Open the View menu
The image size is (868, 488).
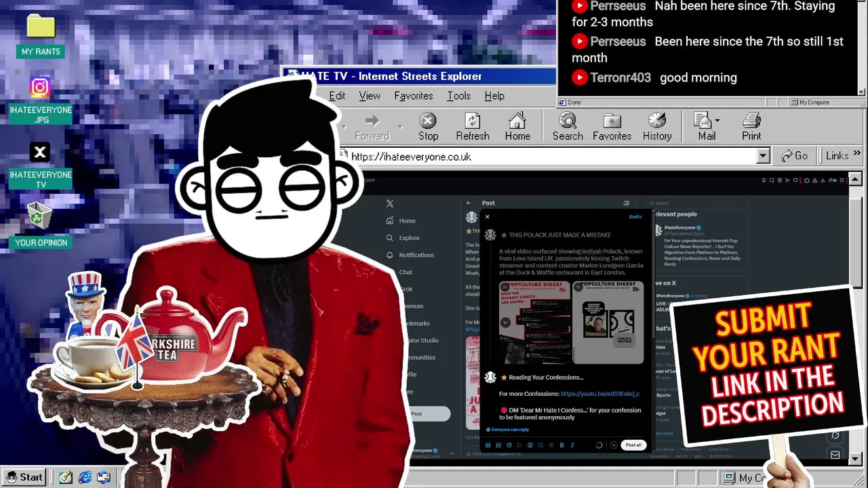click(370, 96)
